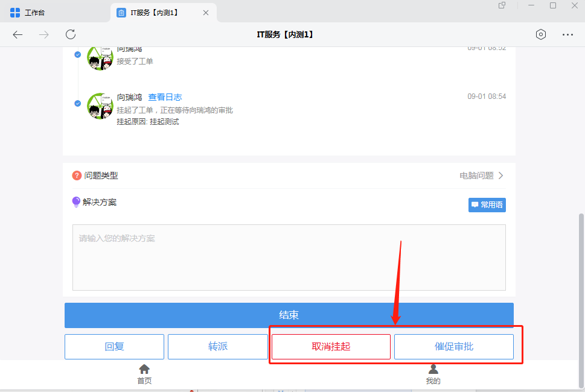585x392 pixels.
Task: Click the 查看日志 link
Action: (x=165, y=97)
